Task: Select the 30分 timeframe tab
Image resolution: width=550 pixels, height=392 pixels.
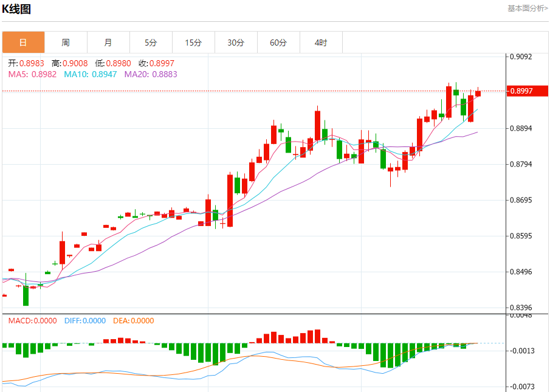Action: coord(236,43)
